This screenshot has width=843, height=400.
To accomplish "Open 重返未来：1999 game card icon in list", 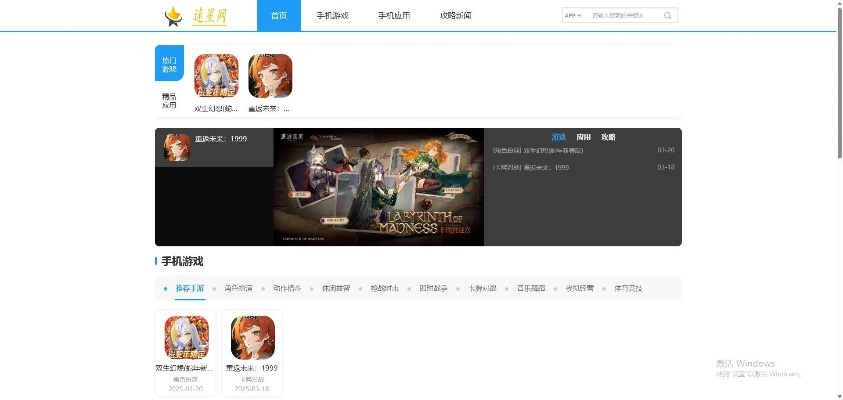I will (253, 338).
